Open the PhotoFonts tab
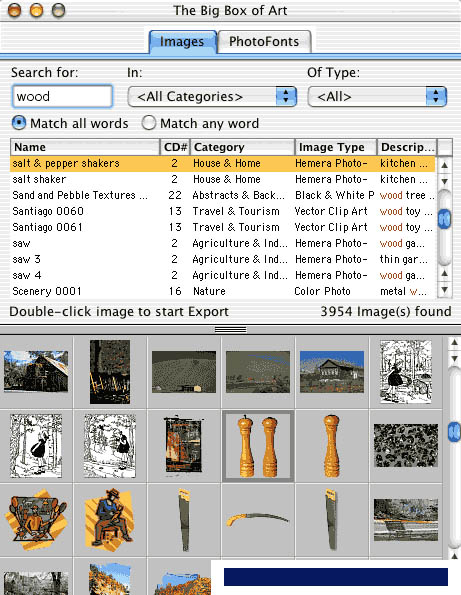 click(264, 42)
